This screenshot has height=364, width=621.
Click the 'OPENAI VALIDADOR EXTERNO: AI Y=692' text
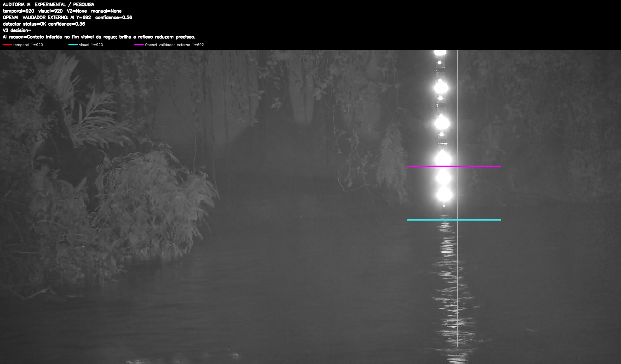pos(47,17)
